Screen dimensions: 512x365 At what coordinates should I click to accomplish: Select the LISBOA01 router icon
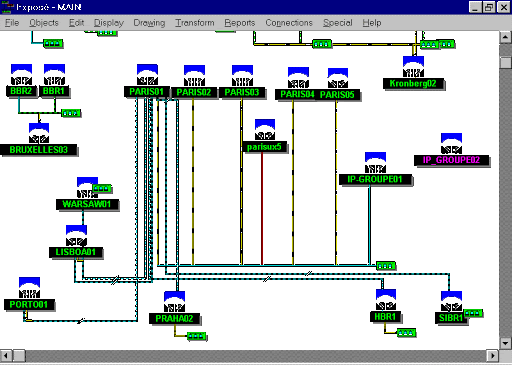(x=76, y=236)
